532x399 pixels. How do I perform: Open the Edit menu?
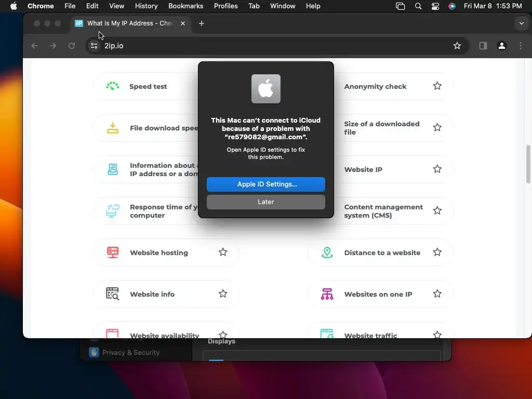pos(92,6)
